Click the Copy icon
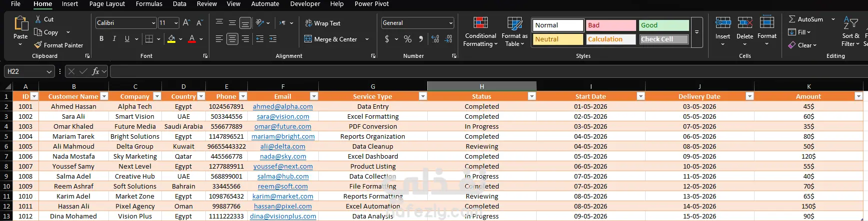The image size is (868, 221). (x=38, y=32)
